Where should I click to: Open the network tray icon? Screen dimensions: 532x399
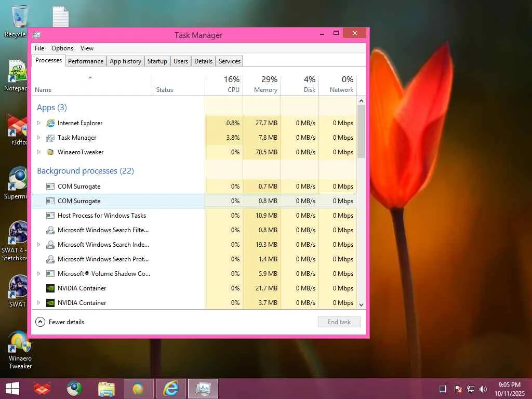pyautogui.click(x=471, y=389)
